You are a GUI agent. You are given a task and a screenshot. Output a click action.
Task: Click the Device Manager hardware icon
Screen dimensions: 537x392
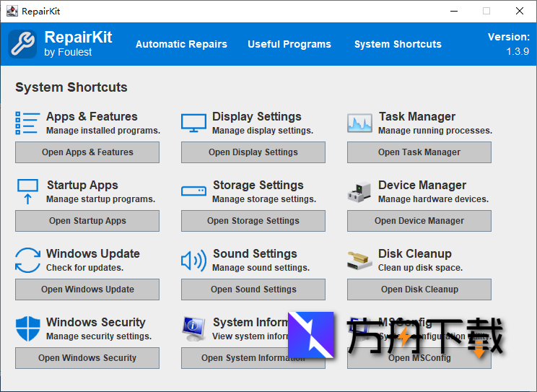click(x=359, y=192)
